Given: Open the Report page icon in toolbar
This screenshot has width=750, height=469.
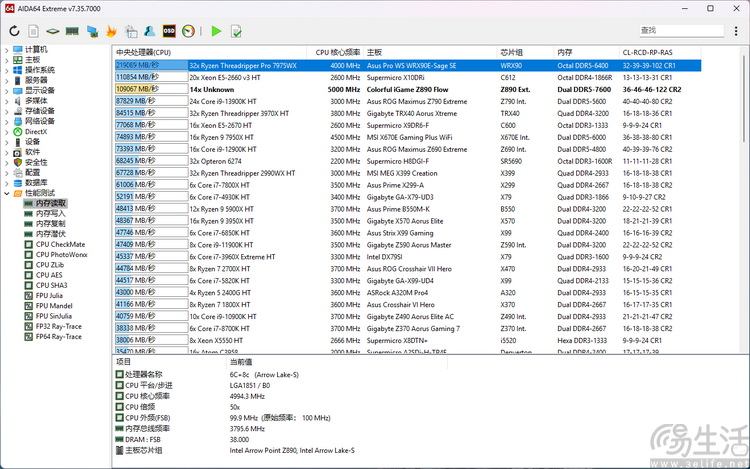Looking at the screenshot, I should coord(33,31).
